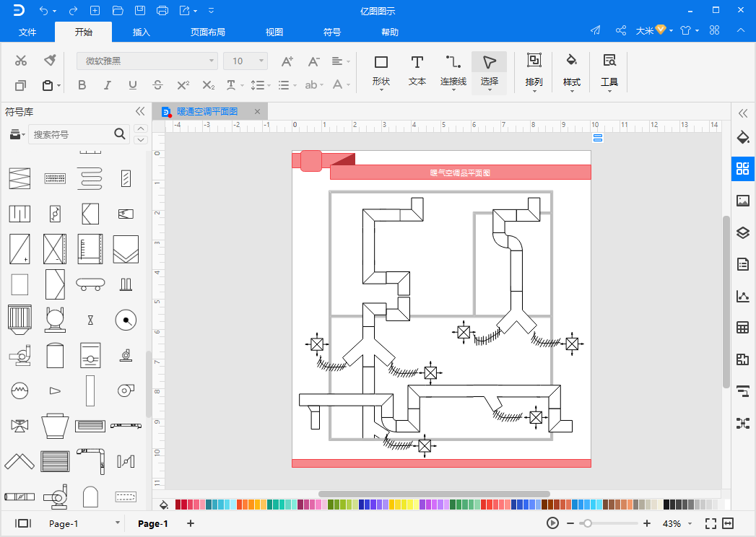Click the horizontal canvas scrollbar
Screen dimensions: 756x537
click(x=434, y=494)
